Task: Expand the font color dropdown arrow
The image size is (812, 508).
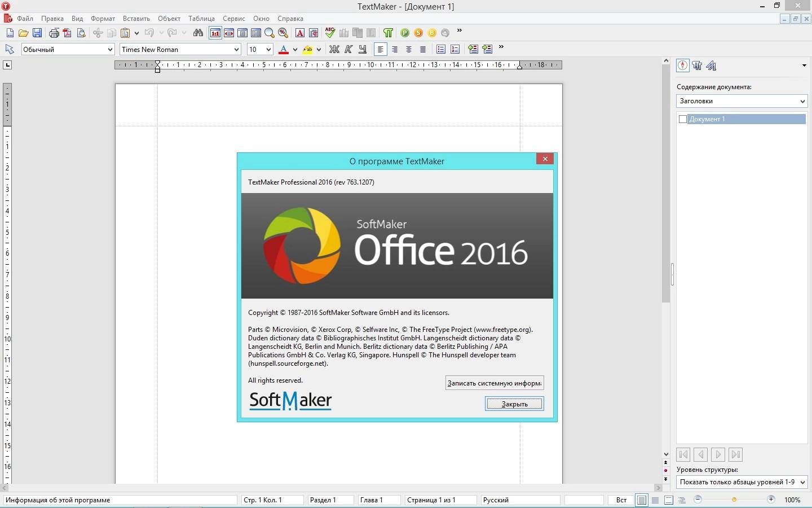Action: [295, 50]
